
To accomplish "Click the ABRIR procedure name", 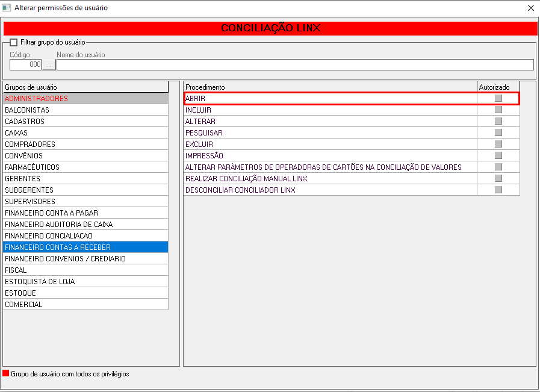I will tap(195, 99).
